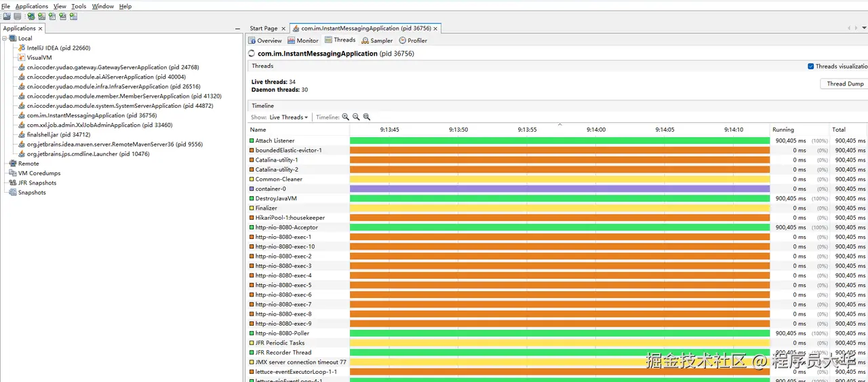Select RemoteMavenServer36 (pid 9556) in tree
Viewport: 868px width, 382px height.
(x=115, y=145)
